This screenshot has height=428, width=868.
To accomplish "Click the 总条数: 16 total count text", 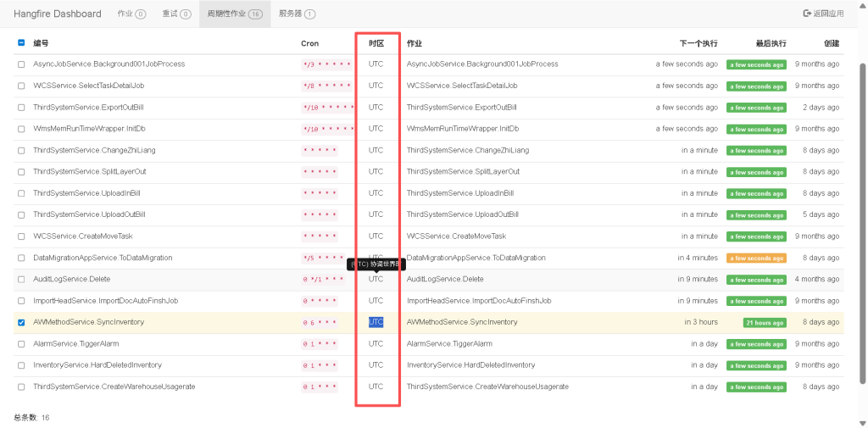I will (31, 418).
